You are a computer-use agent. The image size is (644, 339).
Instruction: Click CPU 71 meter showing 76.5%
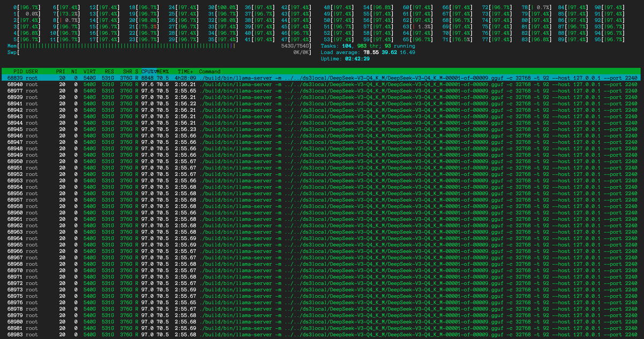coord(456,40)
